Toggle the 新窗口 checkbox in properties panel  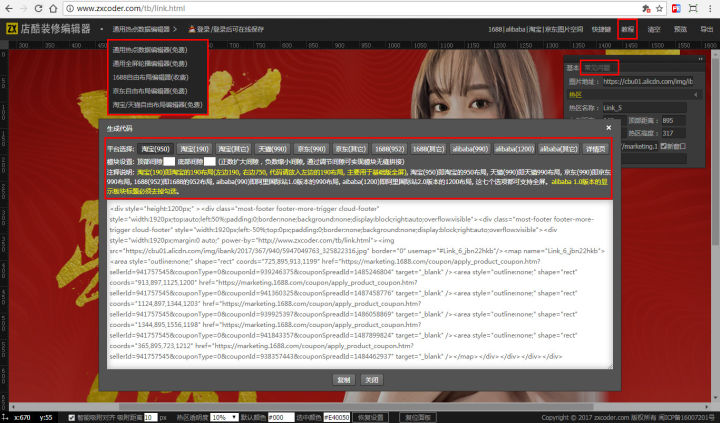(x=664, y=146)
